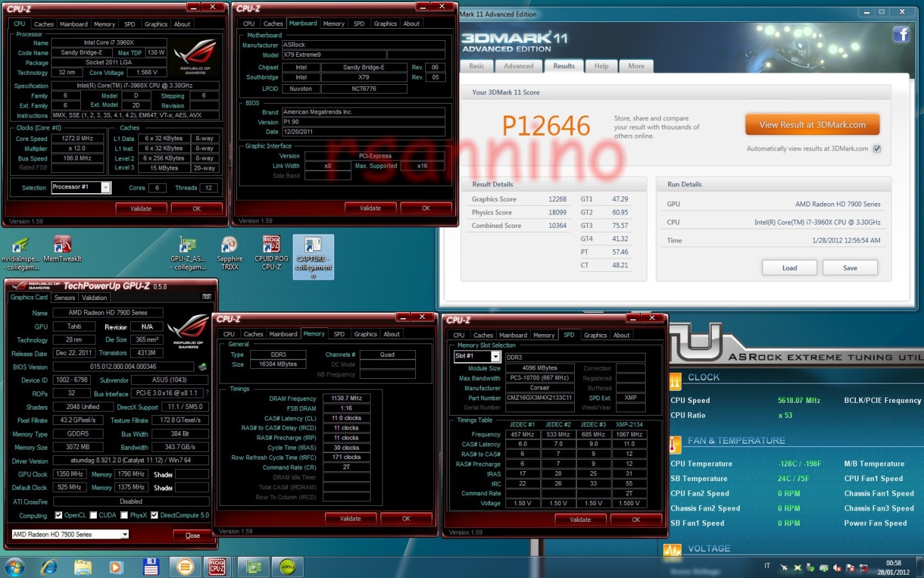Click the Graphics Score 12268 value
The image size is (924, 578).
(x=557, y=199)
